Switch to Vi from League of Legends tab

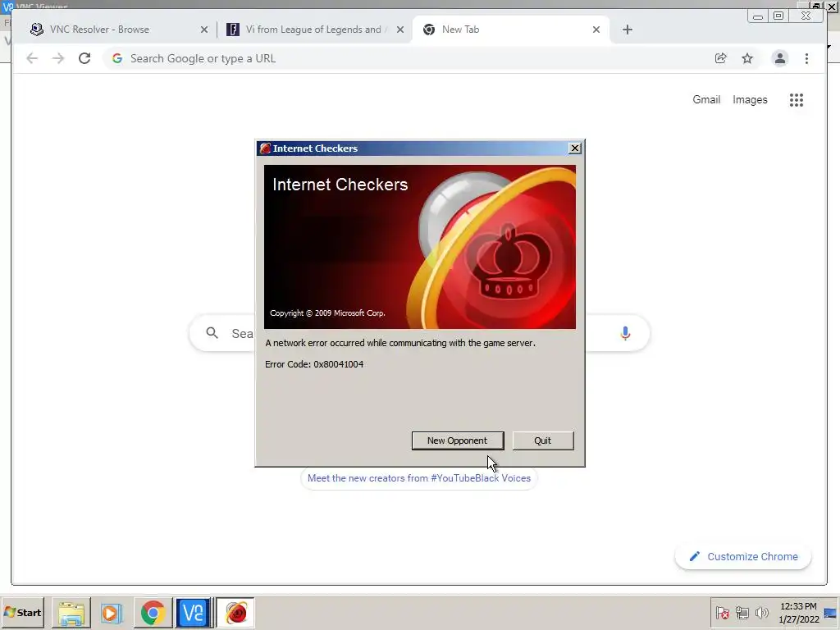[313, 30]
